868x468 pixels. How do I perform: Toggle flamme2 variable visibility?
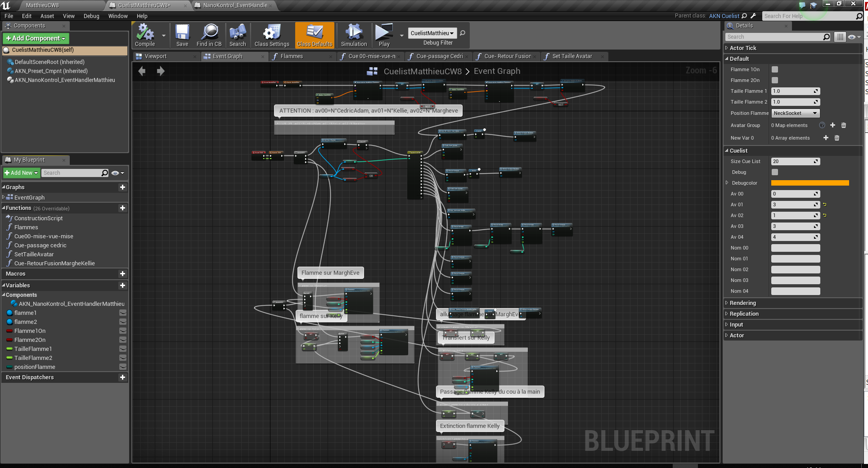pos(122,322)
